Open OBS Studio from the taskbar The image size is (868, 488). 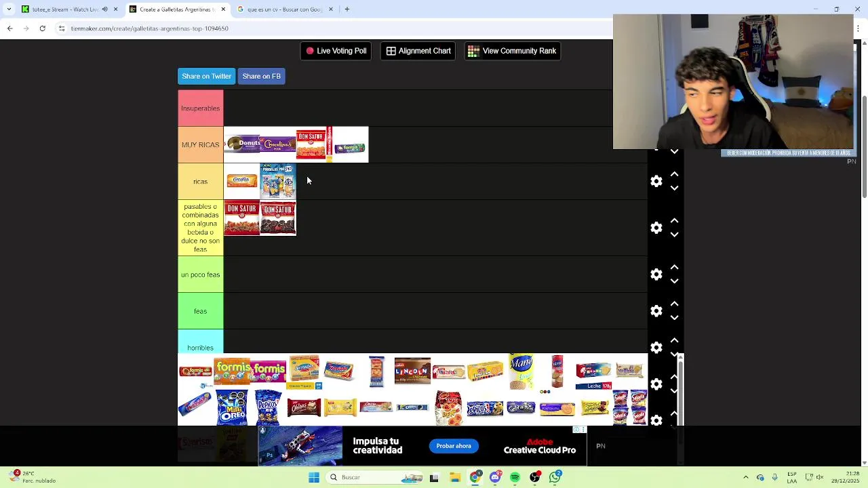coord(535,478)
